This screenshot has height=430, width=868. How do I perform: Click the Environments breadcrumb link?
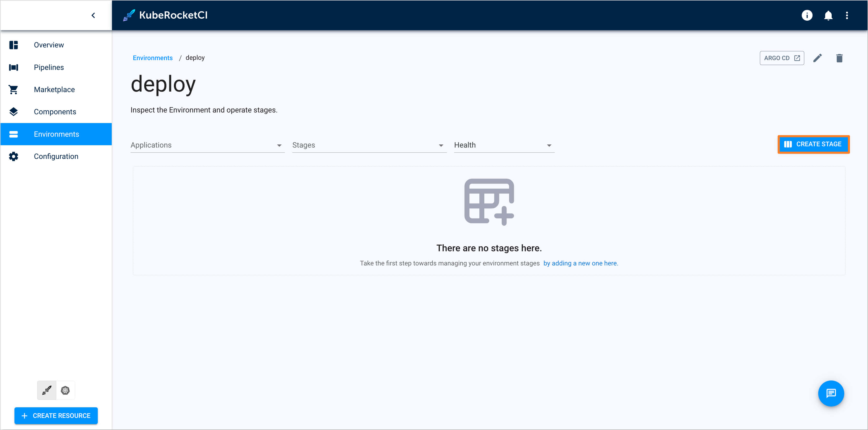(x=152, y=58)
